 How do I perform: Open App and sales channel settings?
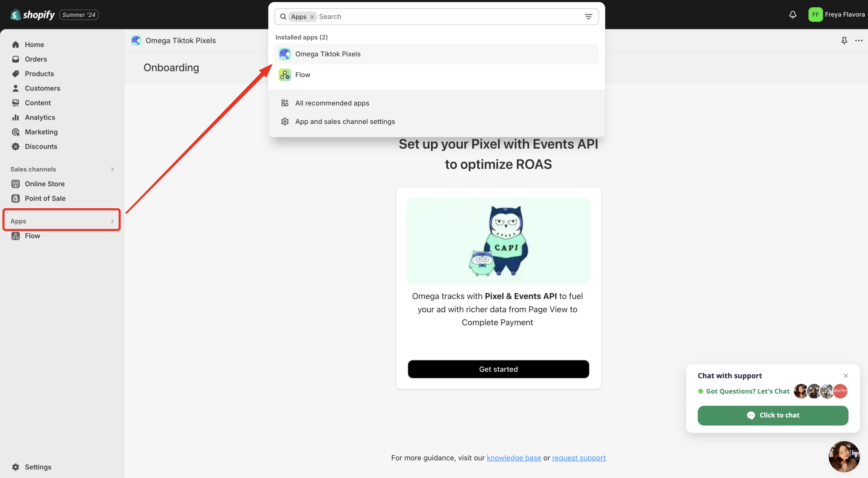(345, 122)
